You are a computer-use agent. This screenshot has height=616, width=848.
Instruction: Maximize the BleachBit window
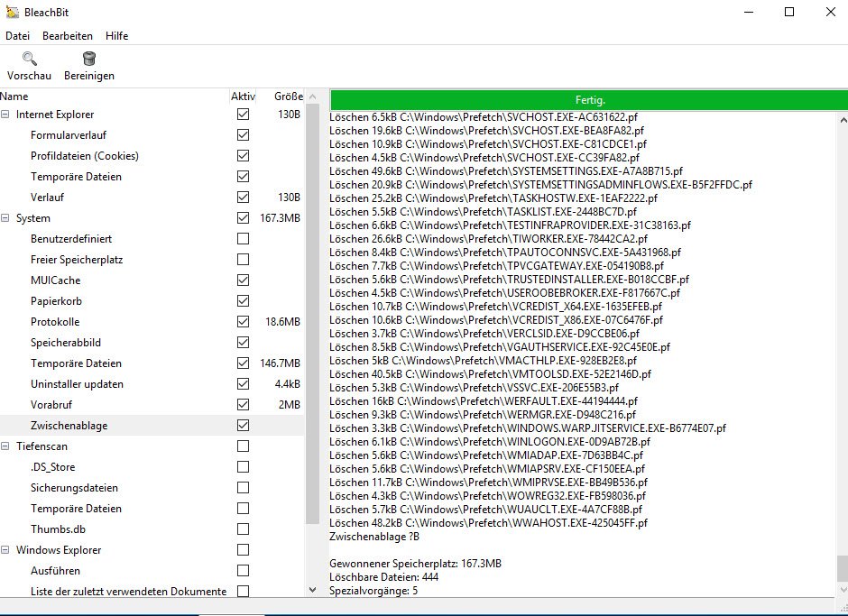[789, 12]
